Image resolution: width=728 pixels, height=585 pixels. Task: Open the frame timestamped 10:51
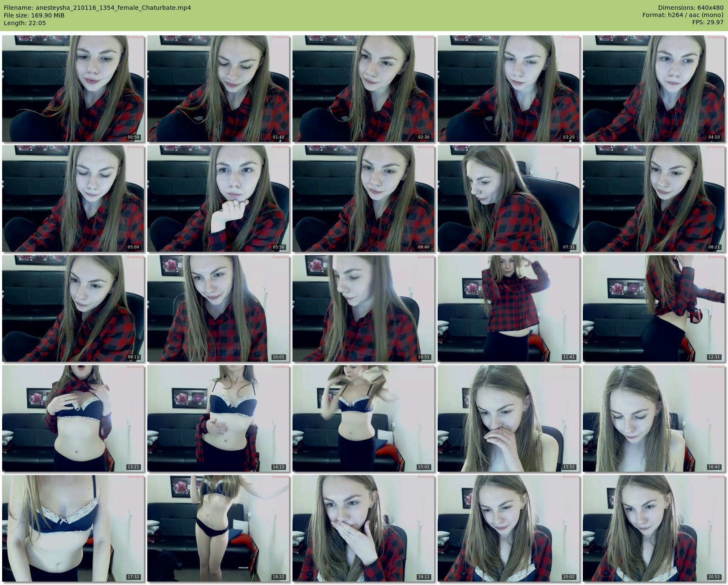364,308
